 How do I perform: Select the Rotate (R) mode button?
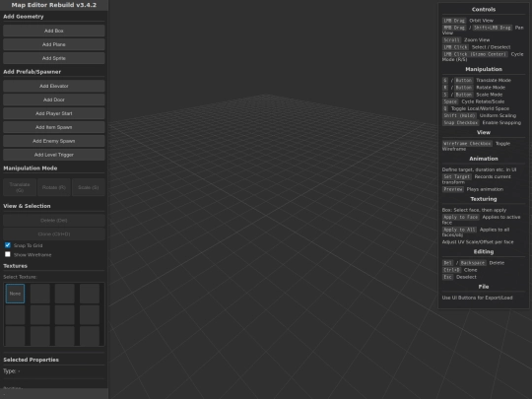(x=54, y=187)
